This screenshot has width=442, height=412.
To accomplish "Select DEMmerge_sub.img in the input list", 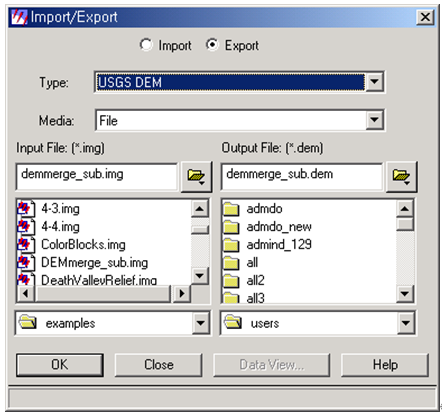I will pyautogui.click(x=94, y=263).
